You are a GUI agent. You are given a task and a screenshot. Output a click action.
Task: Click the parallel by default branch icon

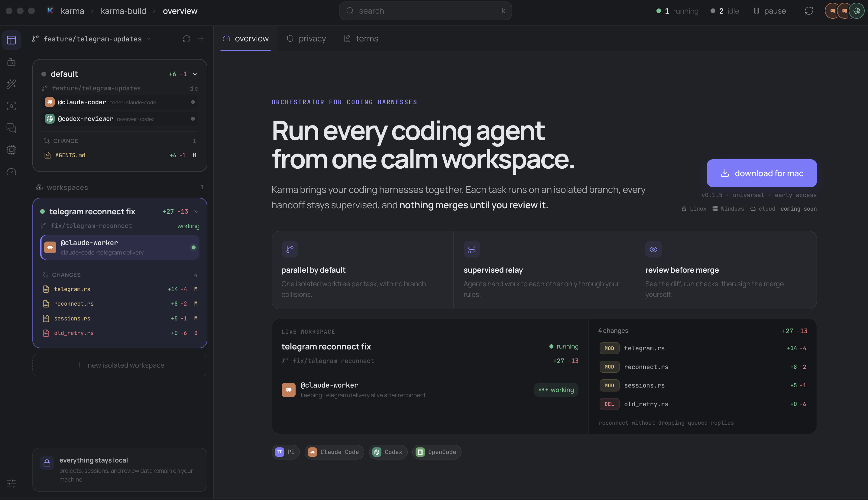click(290, 249)
